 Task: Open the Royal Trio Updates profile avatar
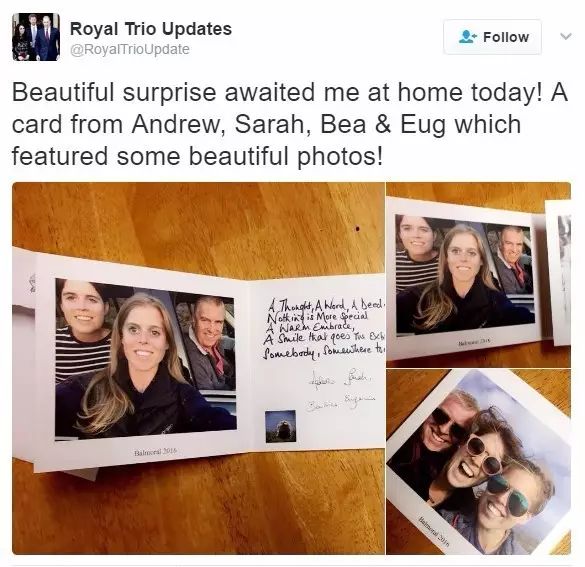[x=36, y=37]
